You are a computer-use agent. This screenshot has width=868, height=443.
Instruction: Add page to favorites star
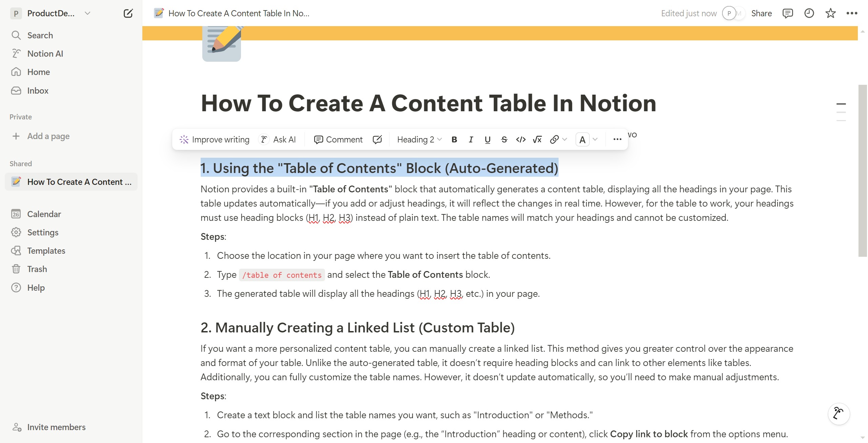coord(830,14)
